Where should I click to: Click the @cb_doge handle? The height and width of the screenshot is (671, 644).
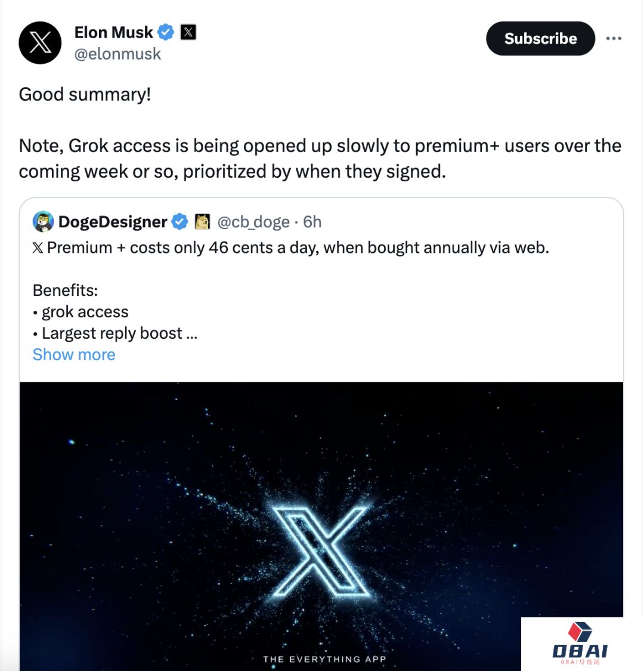pos(253,222)
